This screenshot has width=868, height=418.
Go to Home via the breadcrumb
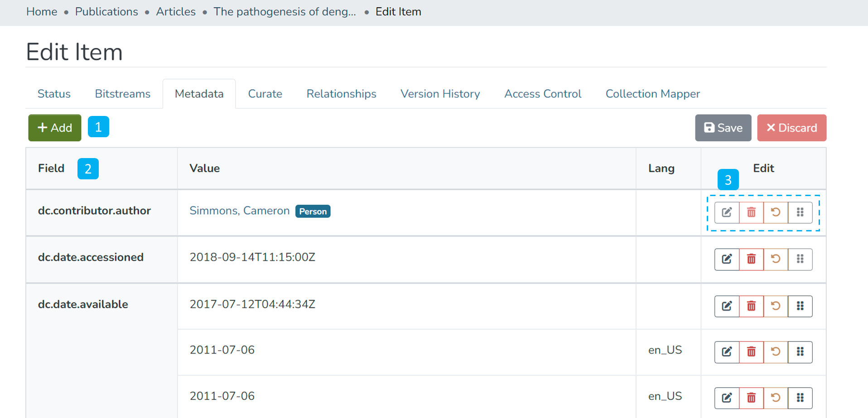point(42,12)
